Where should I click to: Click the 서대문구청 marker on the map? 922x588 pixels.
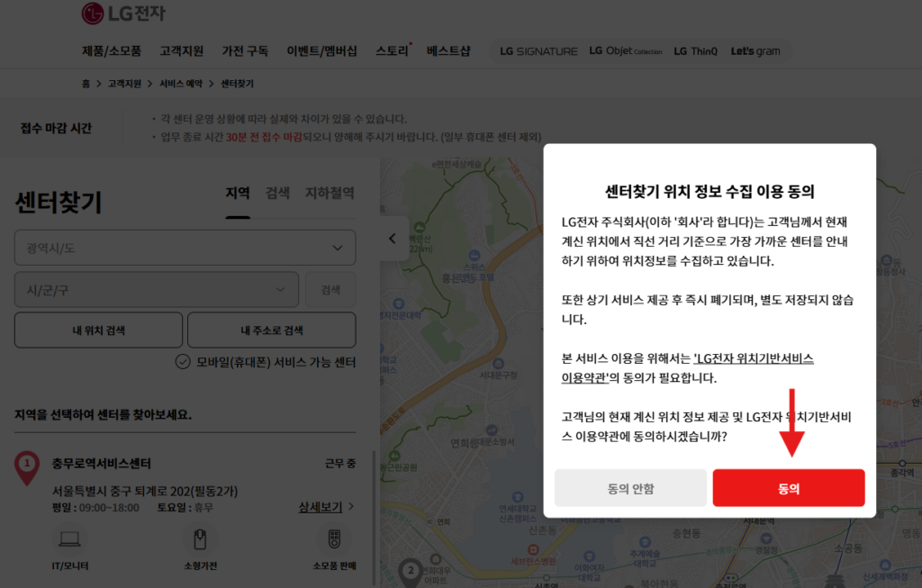point(499,364)
